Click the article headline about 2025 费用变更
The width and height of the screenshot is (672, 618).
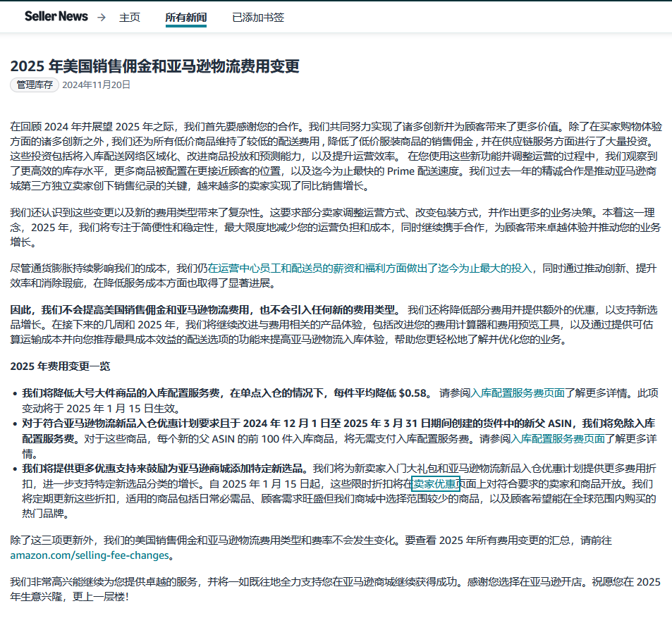[x=156, y=66]
